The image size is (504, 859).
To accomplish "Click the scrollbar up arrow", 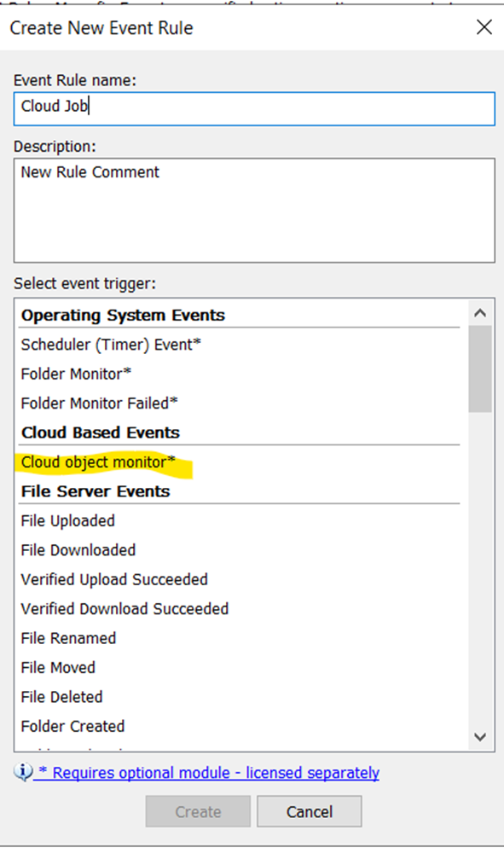I will click(x=480, y=312).
